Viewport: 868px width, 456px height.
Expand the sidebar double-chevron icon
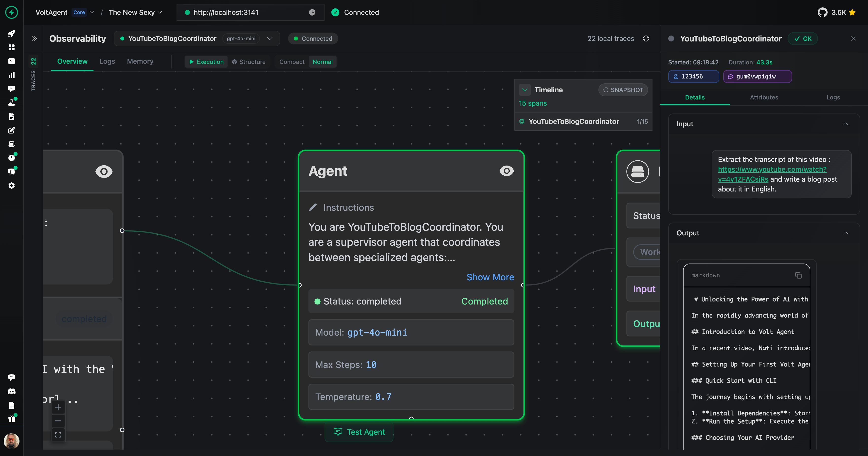tap(34, 39)
